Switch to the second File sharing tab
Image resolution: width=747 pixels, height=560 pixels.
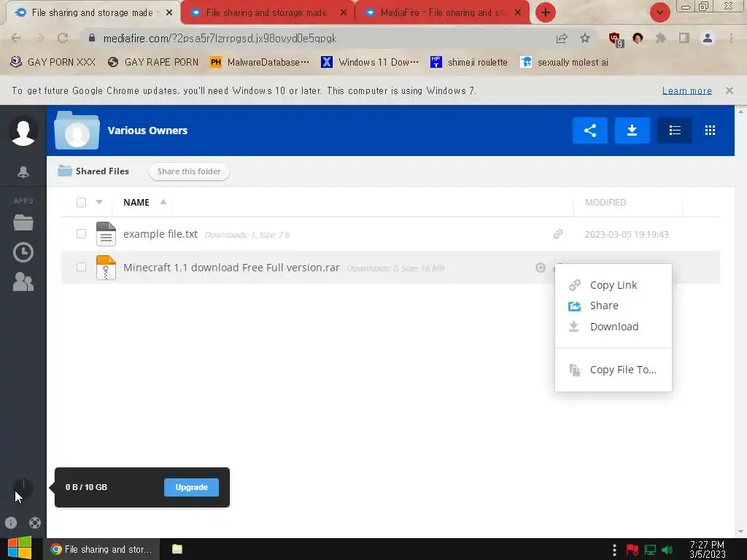coord(267,13)
